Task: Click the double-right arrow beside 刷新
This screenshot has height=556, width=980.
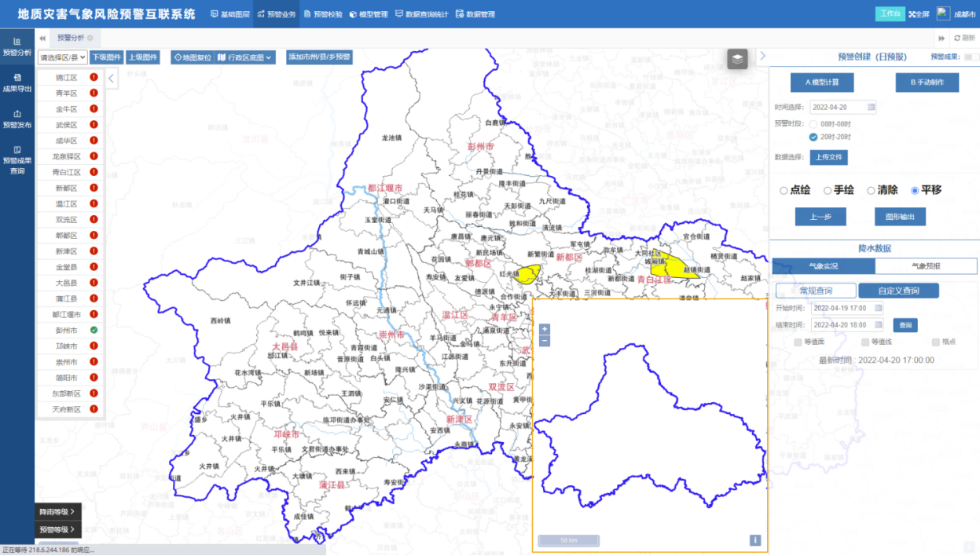Action: coord(941,38)
